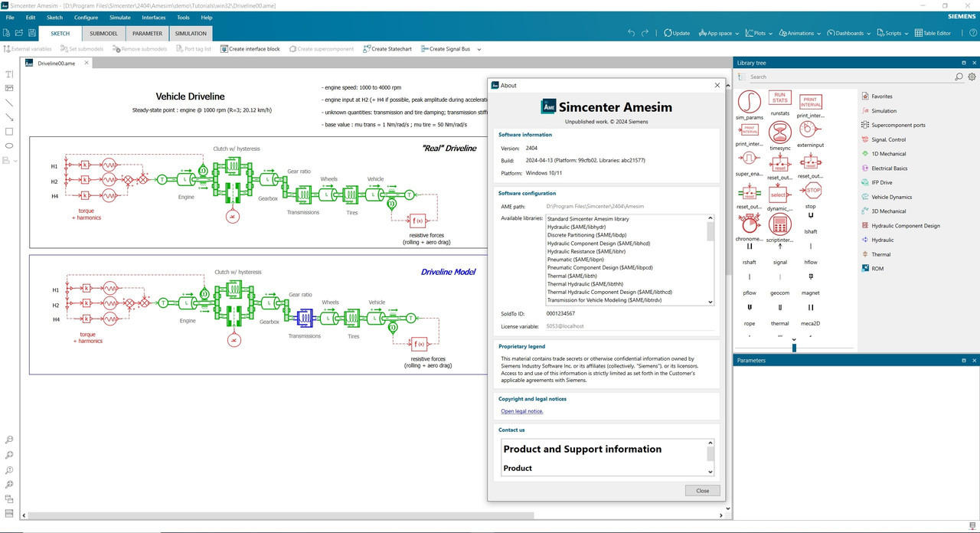Select the super_enable component icon
980x533 pixels.
click(x=749, y=159)
